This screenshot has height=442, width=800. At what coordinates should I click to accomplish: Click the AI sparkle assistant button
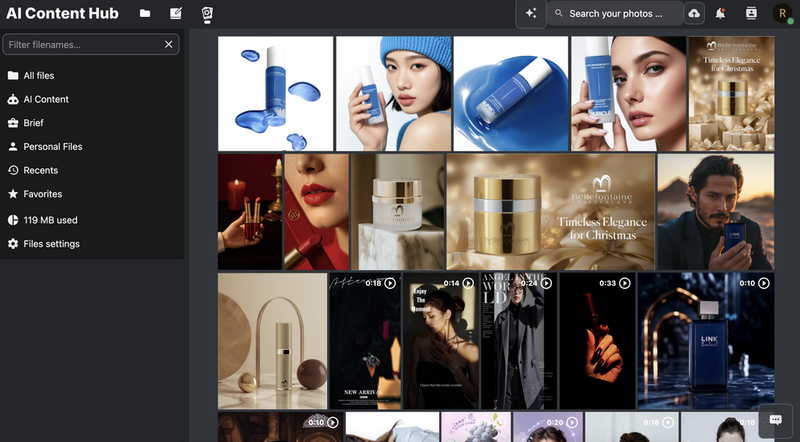tap(531, 14)
